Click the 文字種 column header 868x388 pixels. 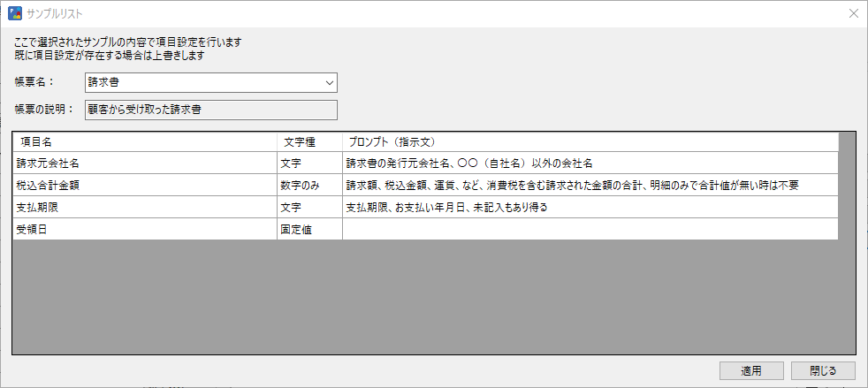click(x=309, y=141)
